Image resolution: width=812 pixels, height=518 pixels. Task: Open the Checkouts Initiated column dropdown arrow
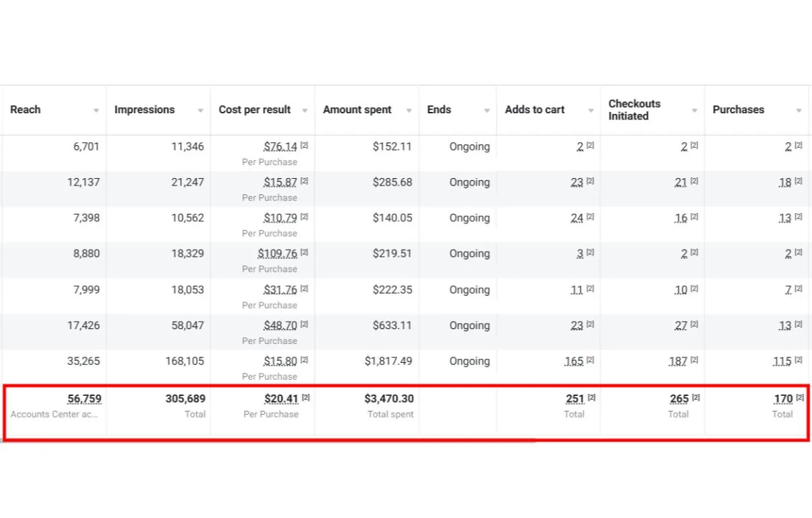tap(695, 111)
